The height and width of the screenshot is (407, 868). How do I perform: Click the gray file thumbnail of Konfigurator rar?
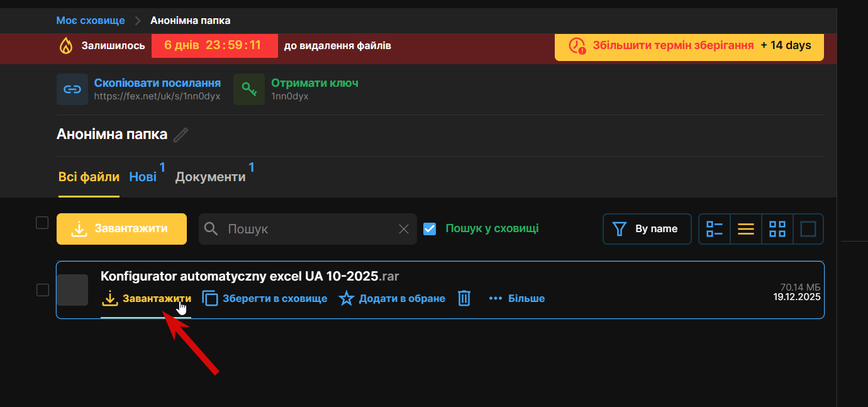coord(72,290)
